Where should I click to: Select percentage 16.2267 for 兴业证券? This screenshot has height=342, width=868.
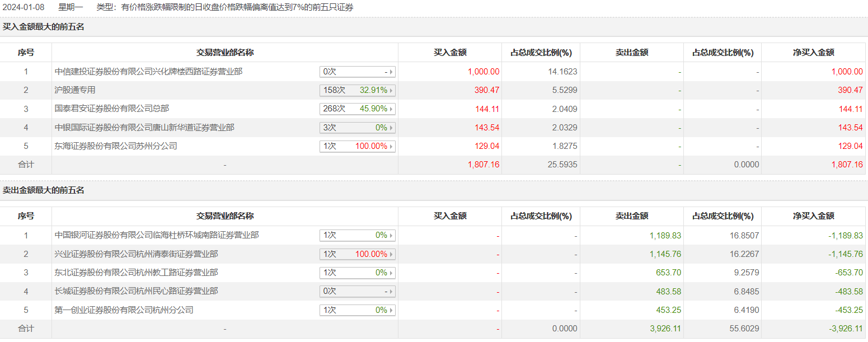coord(743,254)
